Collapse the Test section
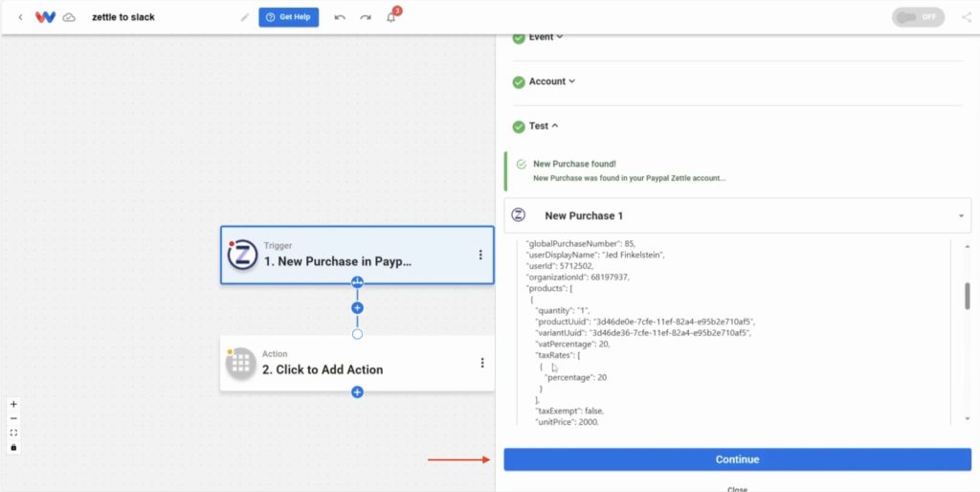Image resolution: width=980 pixels, height=492 pixels. point(544,126)
